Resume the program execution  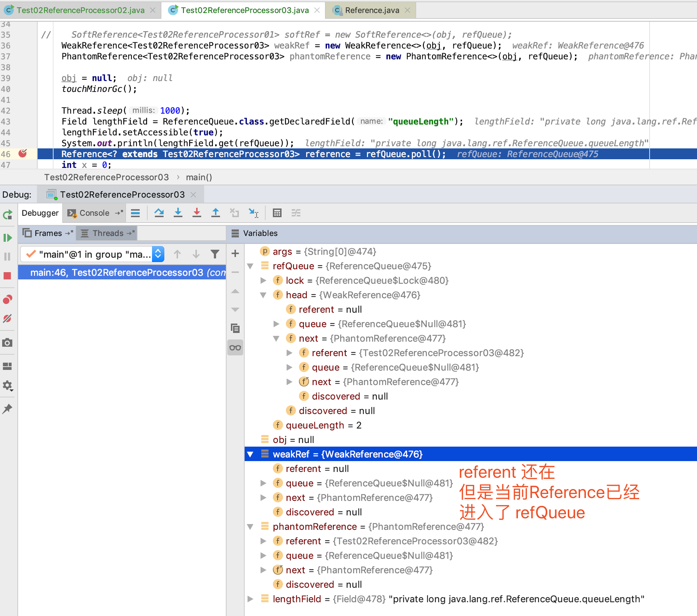point(7,238)
